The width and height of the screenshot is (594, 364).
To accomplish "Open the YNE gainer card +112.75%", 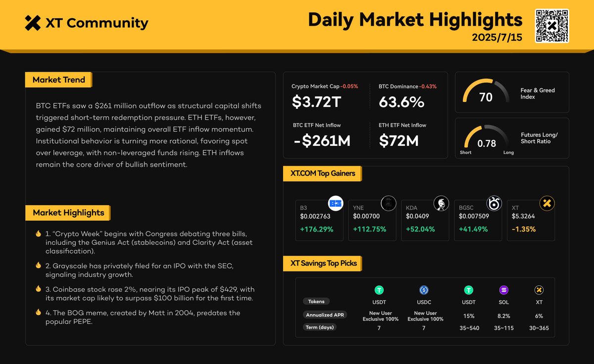I will click(372, 220).
